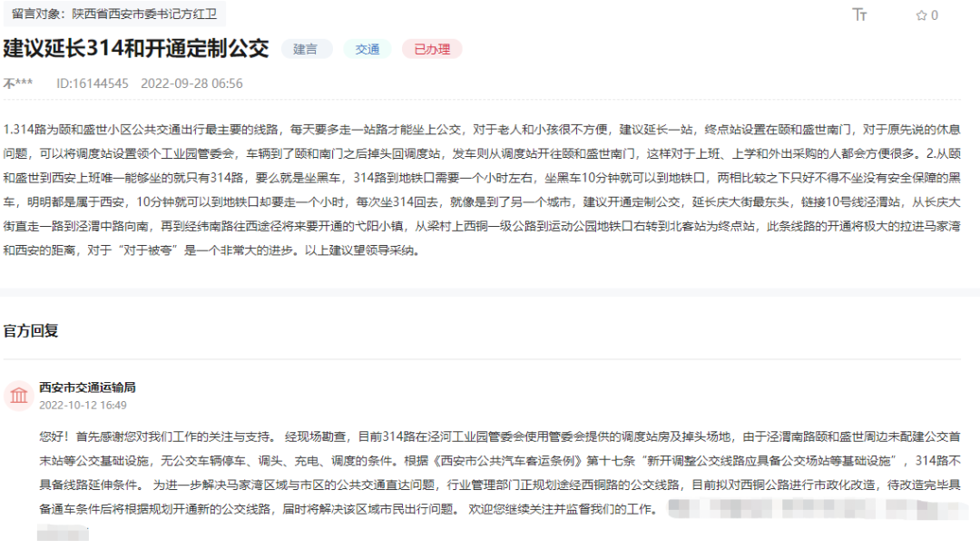This screenshot has height=559, width=980.
Task: Click the 官方回复 section heading
Action: click(x=31, y=330)
